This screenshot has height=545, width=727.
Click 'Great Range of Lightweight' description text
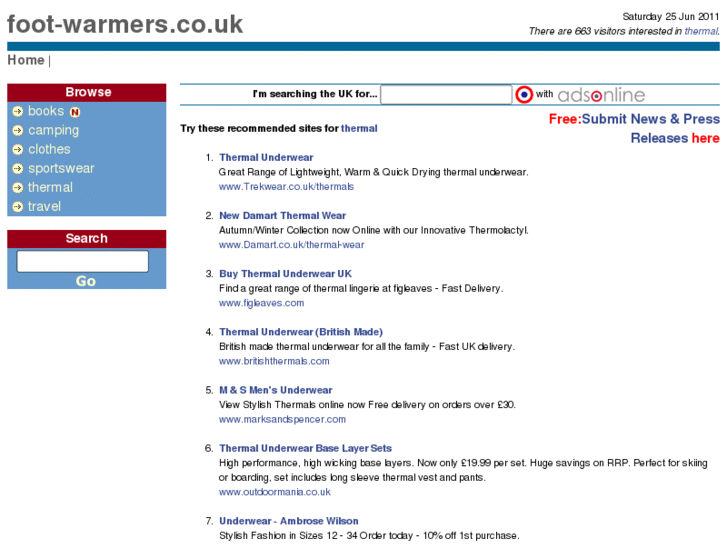tap(373, 172)
